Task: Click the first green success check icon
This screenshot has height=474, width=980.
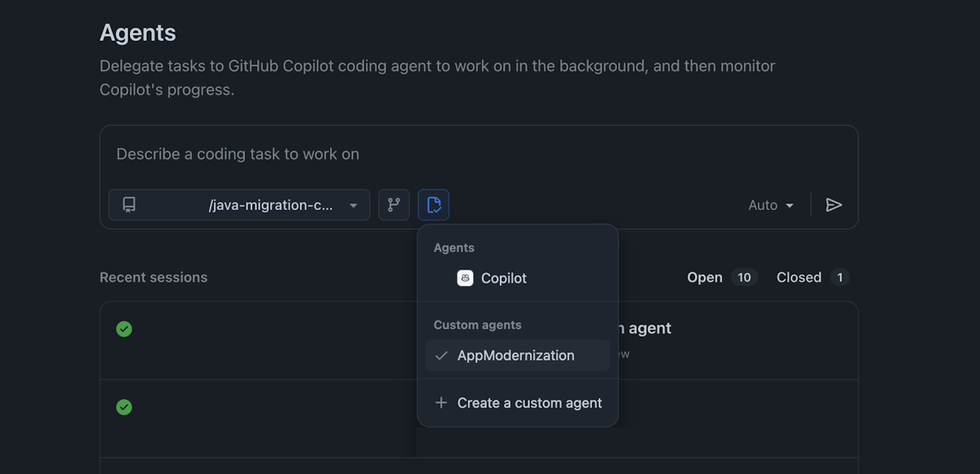Action: pyautogui.click(x=124, y=329)
